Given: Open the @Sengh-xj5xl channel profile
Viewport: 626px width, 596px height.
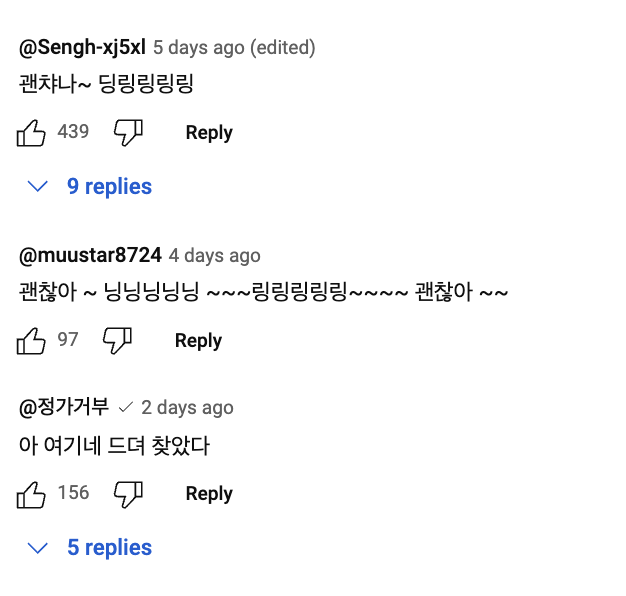Looking at the screenshot, I should click(x=82, y=48).
